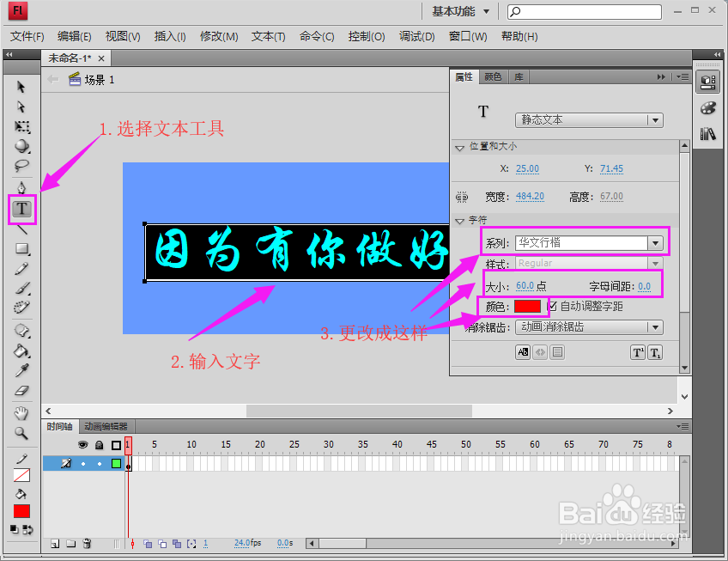The width and height of the screenshot is (728, 561).
Task: Toggle subscript text button
Action: tap(655, 353)
